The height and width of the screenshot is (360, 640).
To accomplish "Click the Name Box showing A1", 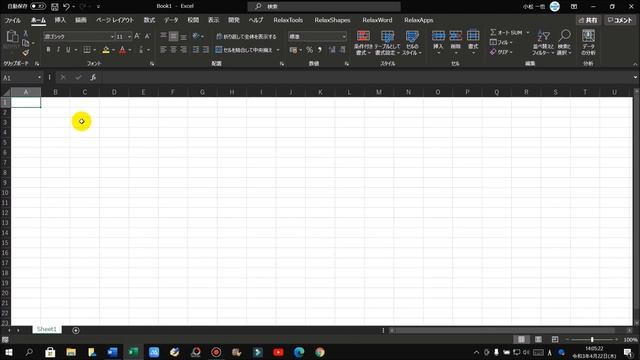I will click(x=21, y=78).
